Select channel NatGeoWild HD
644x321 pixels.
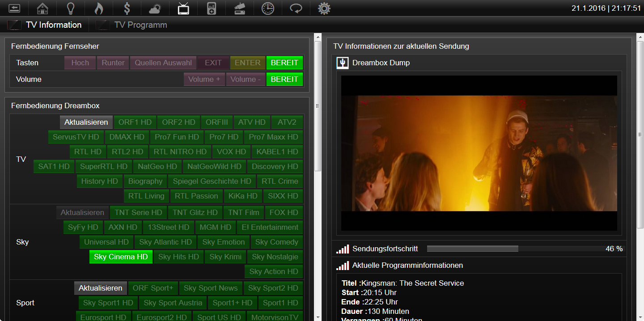point(215,167)
